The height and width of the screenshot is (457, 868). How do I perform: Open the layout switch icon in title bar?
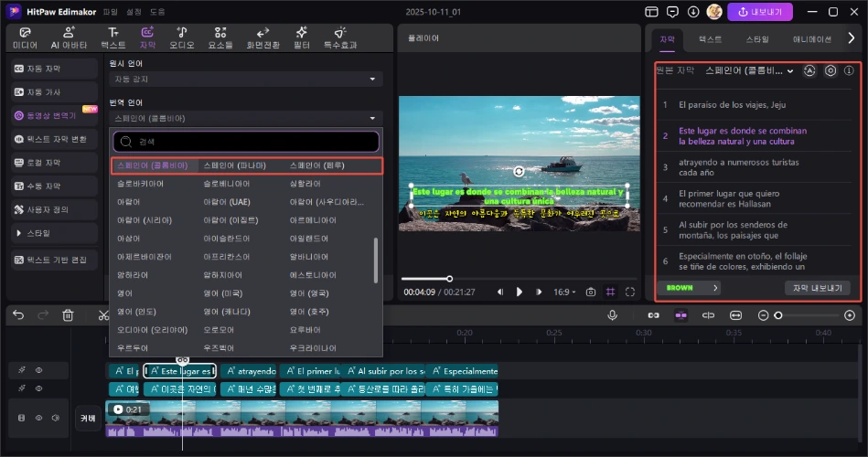pos(651,12)
